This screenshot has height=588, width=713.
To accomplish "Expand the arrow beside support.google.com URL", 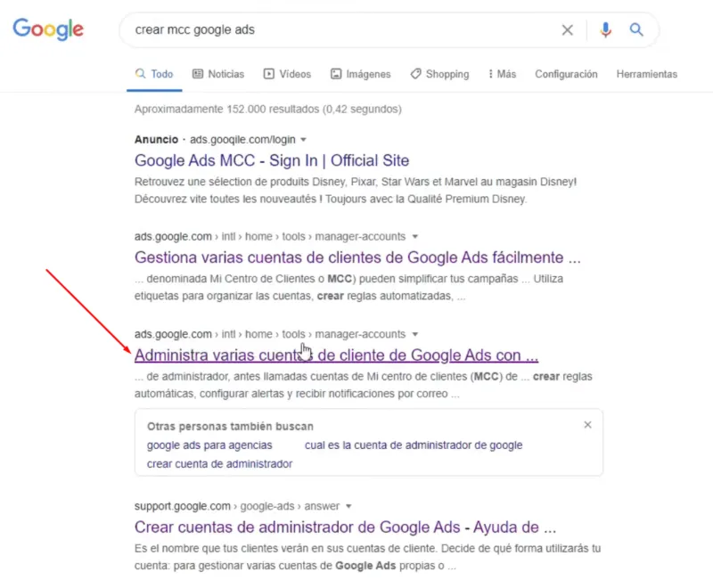I will point(348,506).
